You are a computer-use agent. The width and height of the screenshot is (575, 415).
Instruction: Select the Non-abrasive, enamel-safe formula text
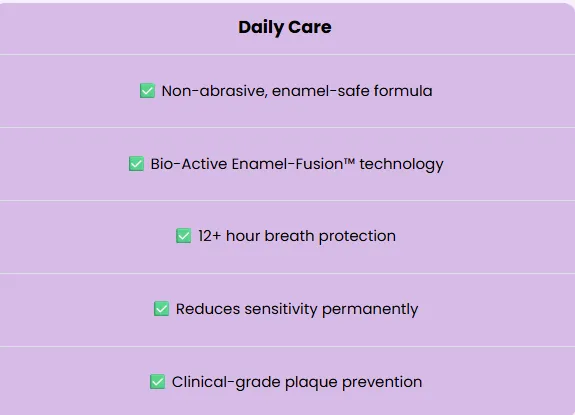pos(297,91)
